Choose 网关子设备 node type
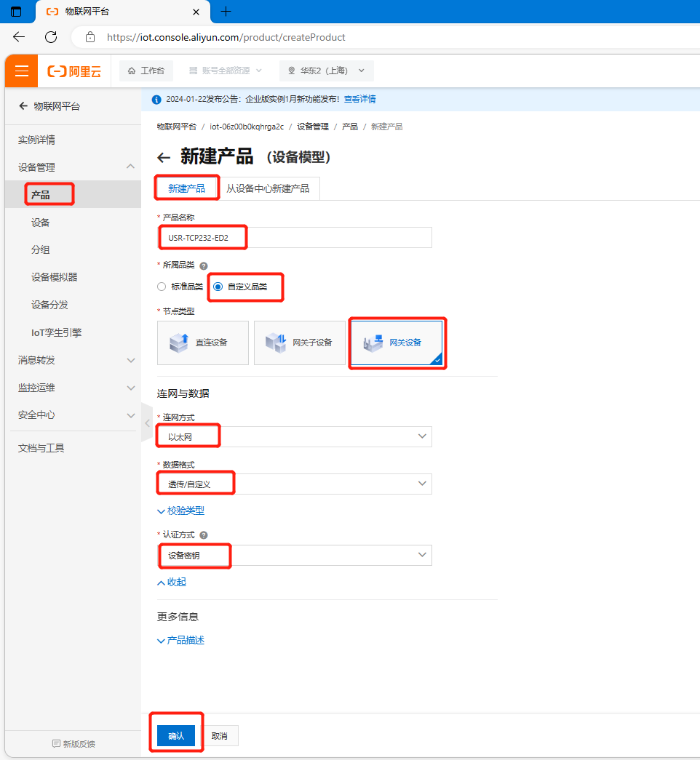This screenshot has width=700, height=760. pyautogui.click(x=299, y=343)
